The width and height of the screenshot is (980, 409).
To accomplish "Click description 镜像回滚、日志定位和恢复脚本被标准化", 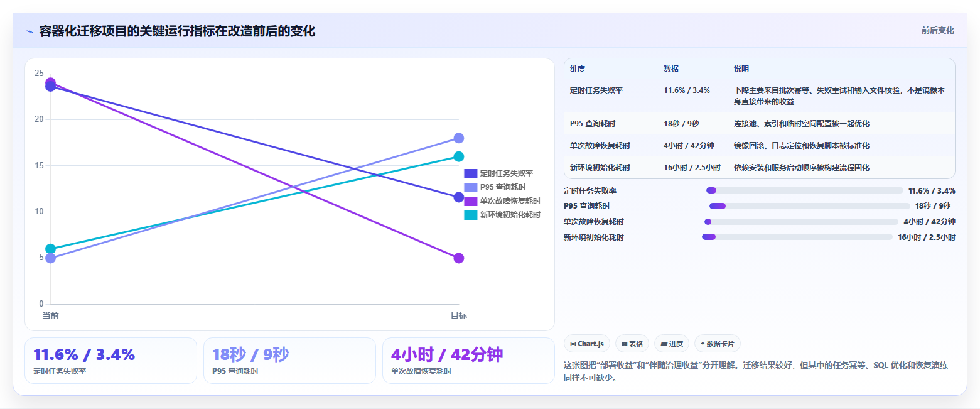I will (x=802, y=146).
